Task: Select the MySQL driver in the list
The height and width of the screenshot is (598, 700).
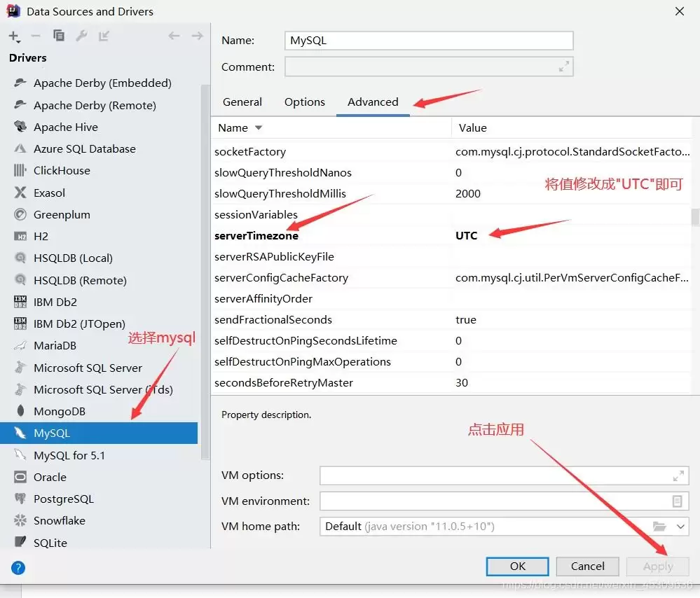Action: click(x=99, y=433)
